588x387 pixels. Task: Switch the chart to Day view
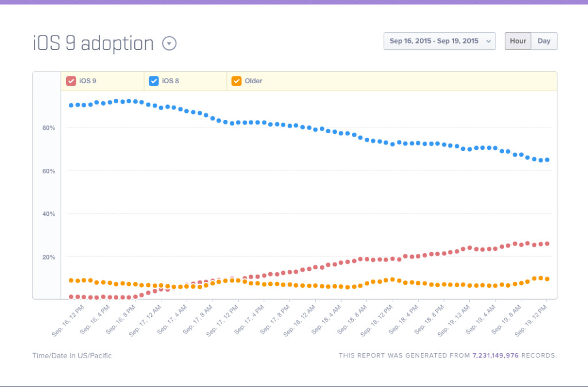point(543,41)
